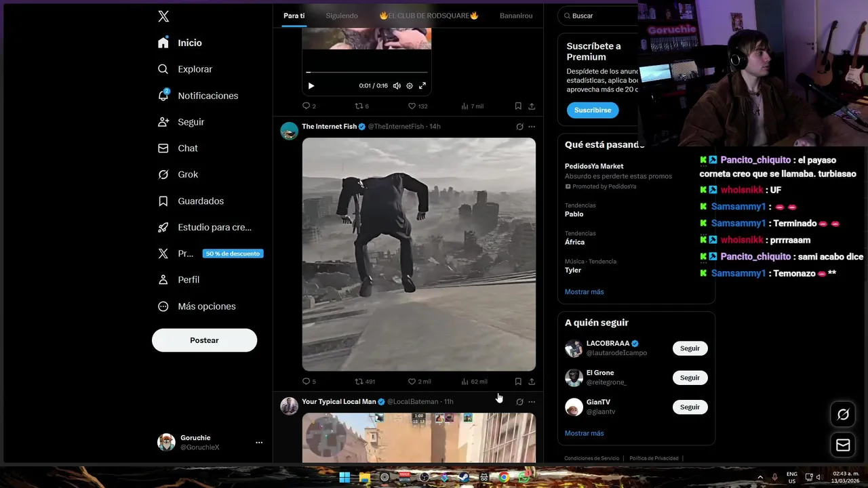Open the floating Grok button

tap(843, 415)
